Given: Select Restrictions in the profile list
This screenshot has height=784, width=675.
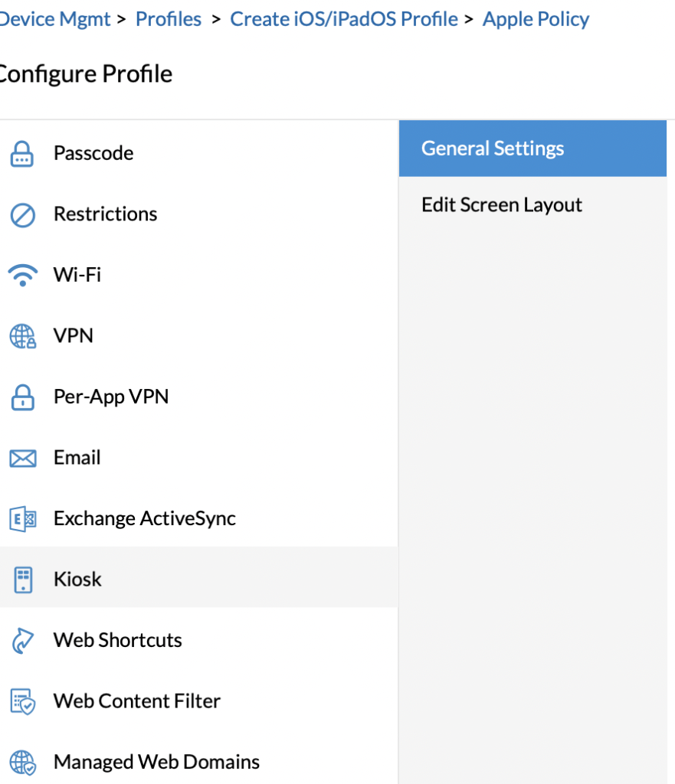Looking at the screenshot, I should coord(105,214).
